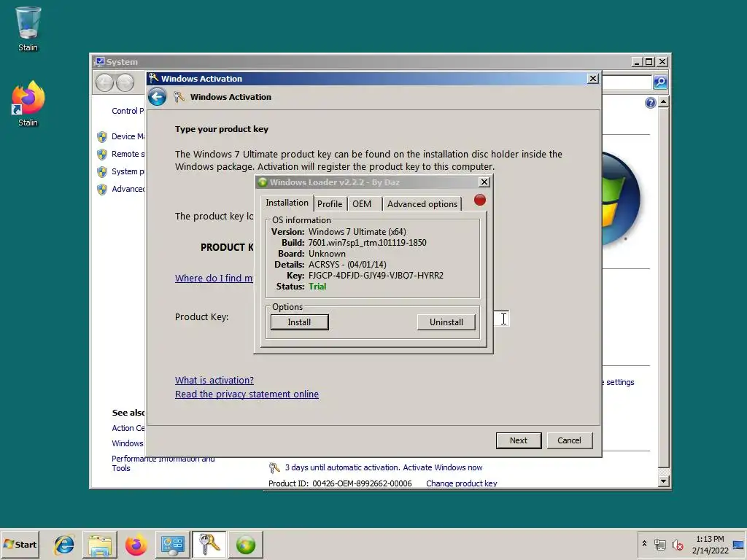Open Read the privacy statement online link
Screen dimensions: 747x560
(x=247, y=394)
